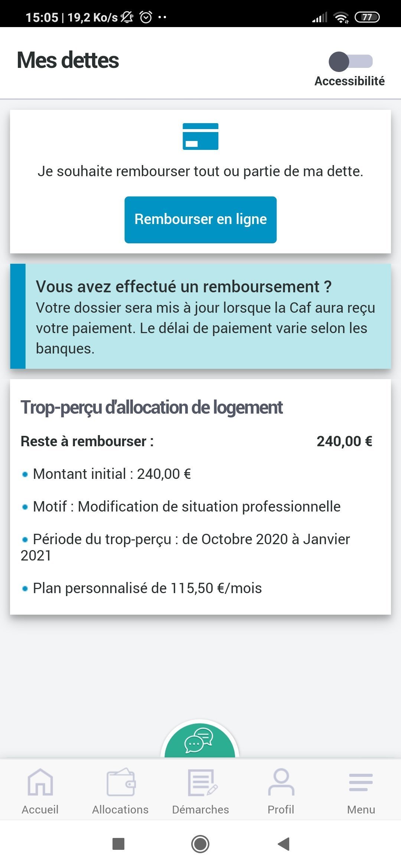Tap the alarm clock status icon

tap(146, 17)
